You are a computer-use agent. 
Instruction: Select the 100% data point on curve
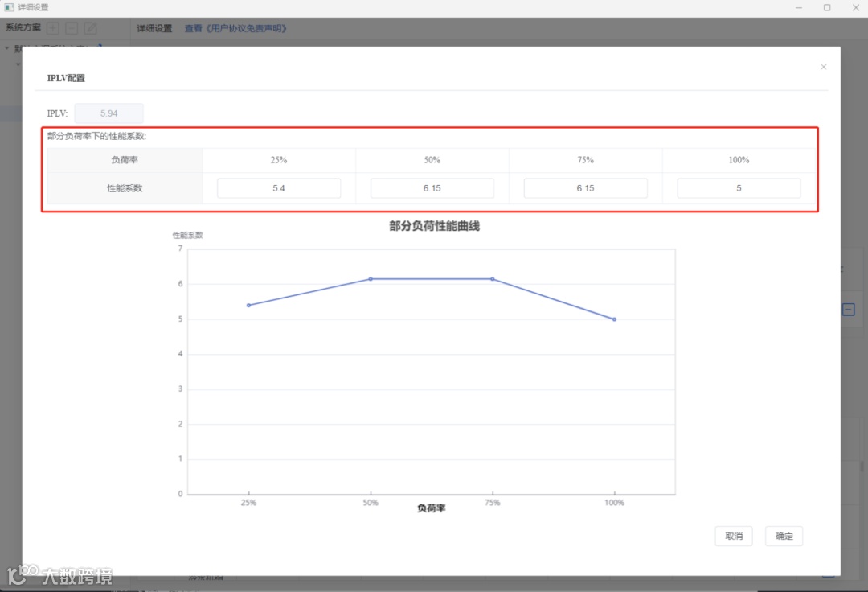[x=614, y=319]
